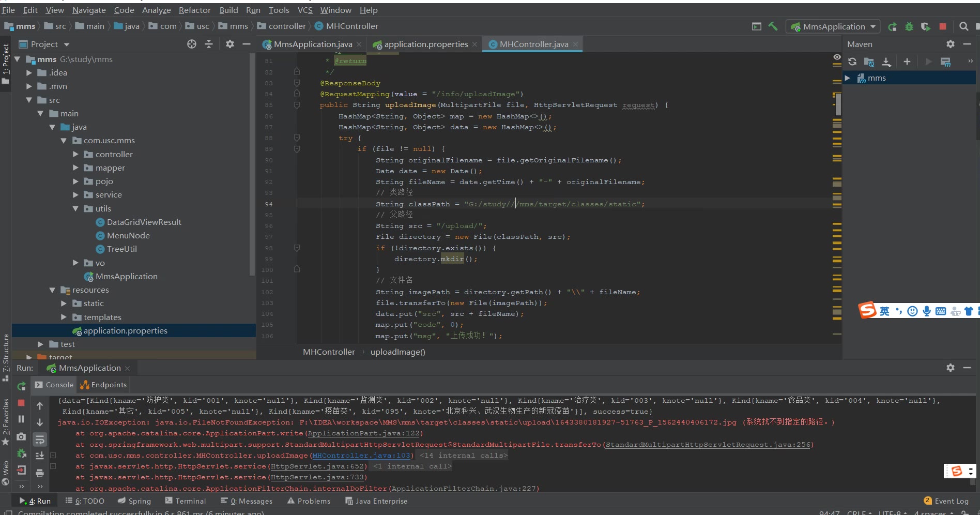Pause console output in Run panel
The width and height of the screenshot is (980, 515).
(21, 419)
